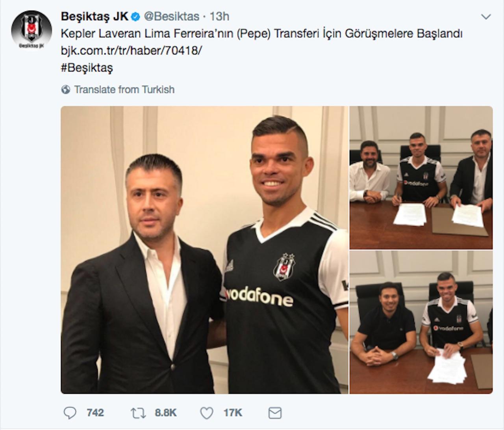This screenshot has width=504, height=430.
Task: Send tweet via envelope message icon
Action: click(x=275, y=413)
